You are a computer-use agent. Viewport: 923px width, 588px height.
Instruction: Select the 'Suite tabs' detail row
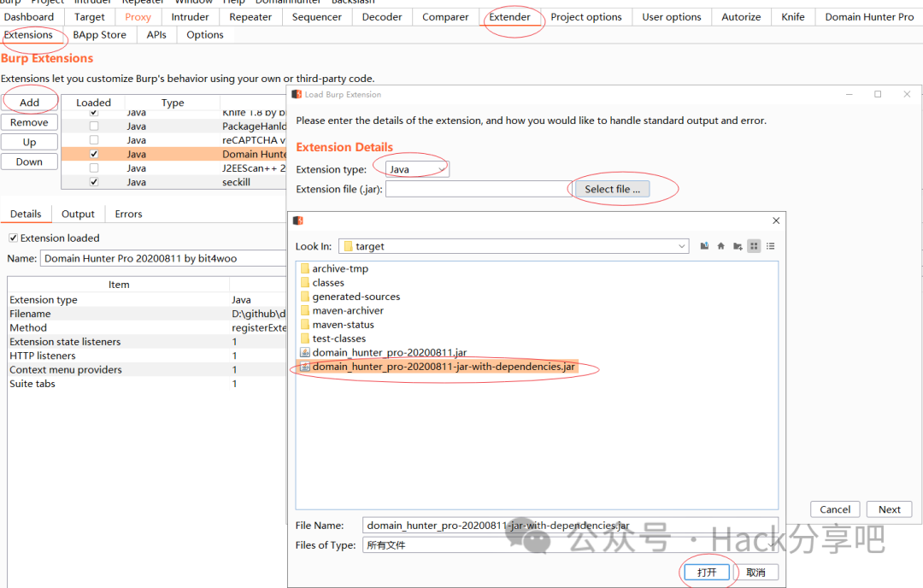(x=147, y=383)
